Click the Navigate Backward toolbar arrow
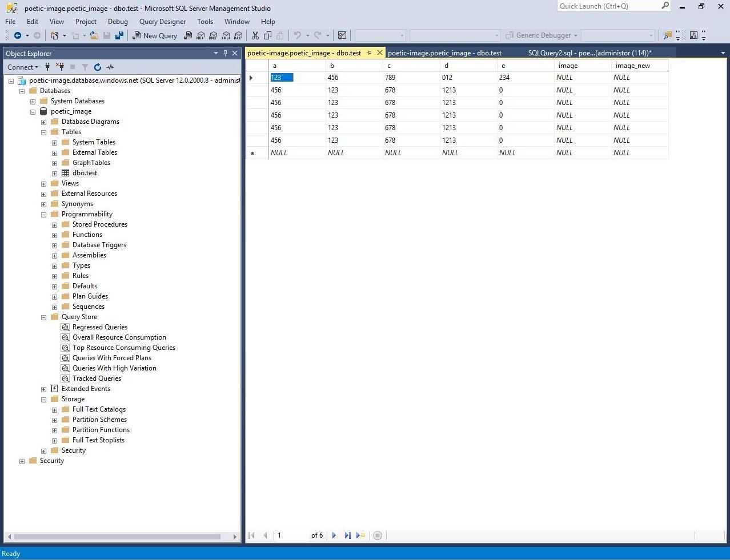730x560 pixels. [x=18, y=35]
